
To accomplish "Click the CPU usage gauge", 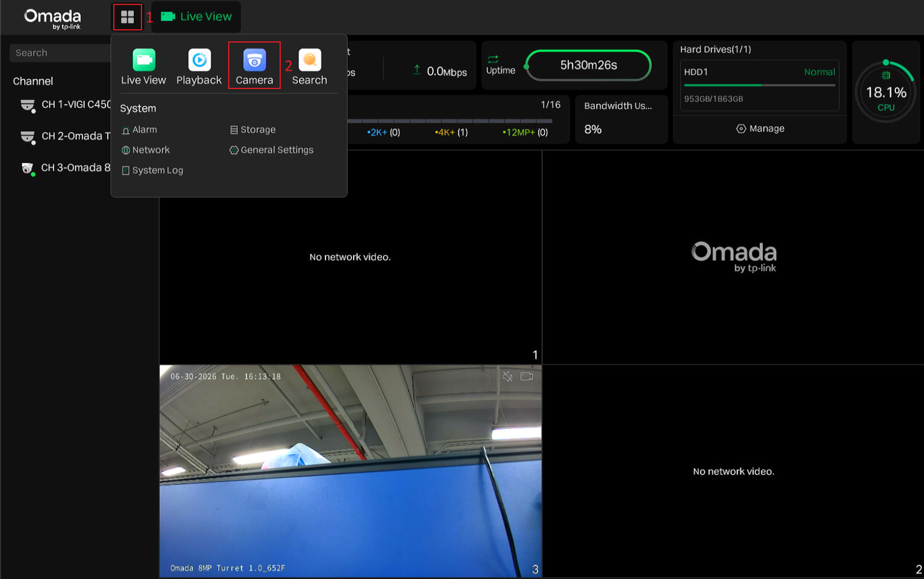I will 886,92.
